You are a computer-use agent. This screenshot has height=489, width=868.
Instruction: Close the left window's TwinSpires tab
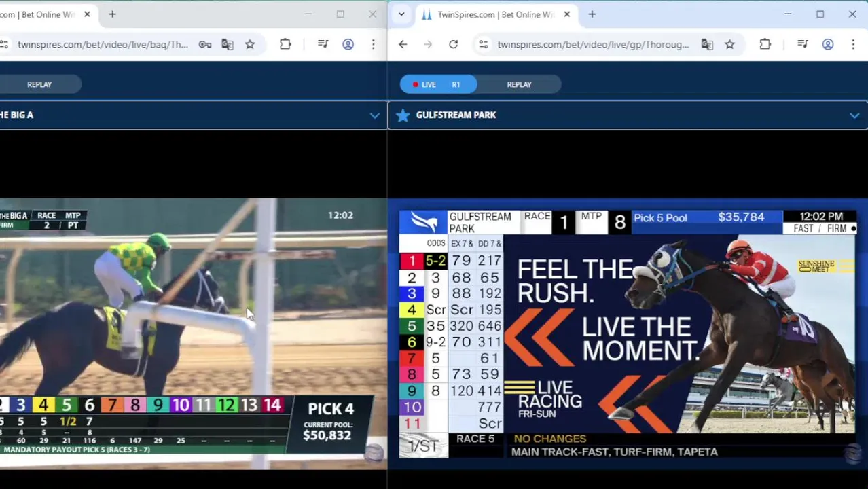87,14
